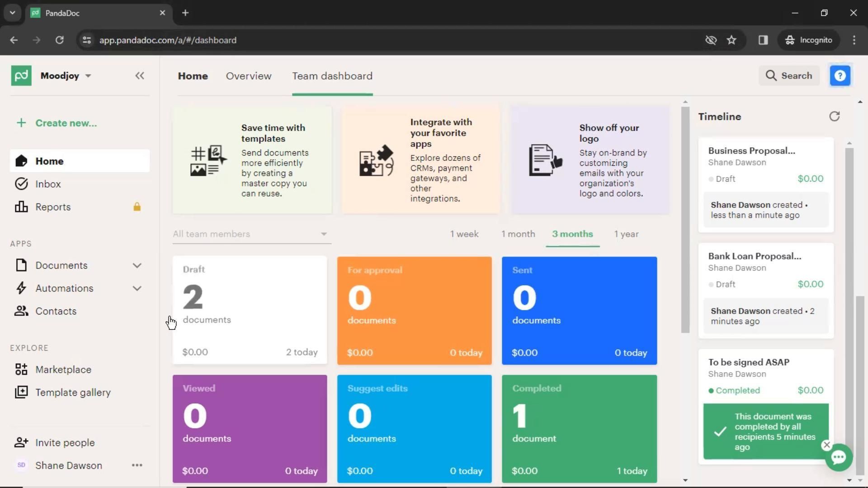This screenshot has height=488, width=868.
Task: Switch to the Overview tab
Action: [x=249, y=76]
